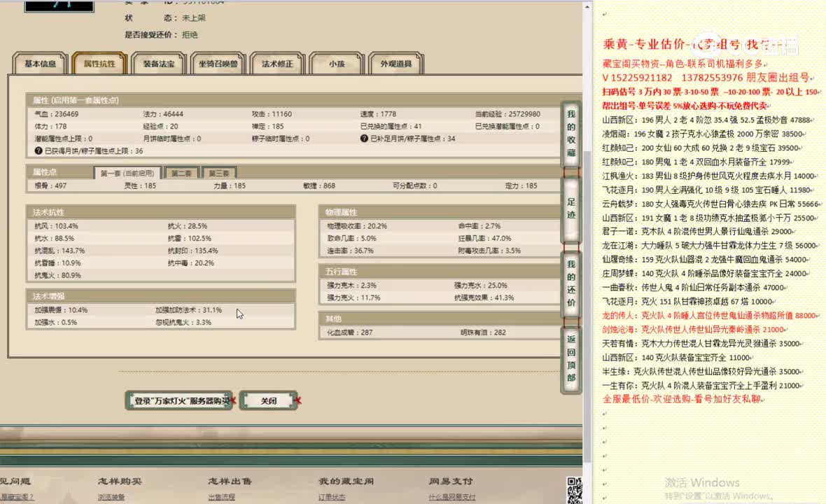Click the 关闭 button

[269, 401]
